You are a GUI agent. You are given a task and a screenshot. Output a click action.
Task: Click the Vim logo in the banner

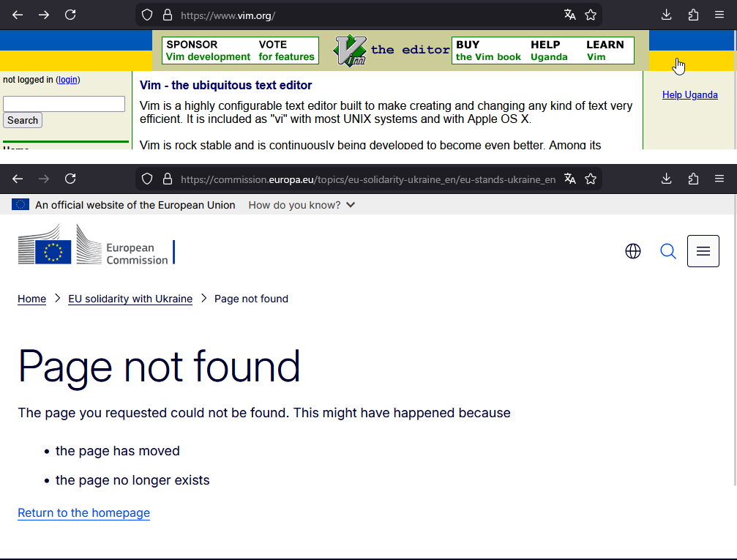[350, 51]
